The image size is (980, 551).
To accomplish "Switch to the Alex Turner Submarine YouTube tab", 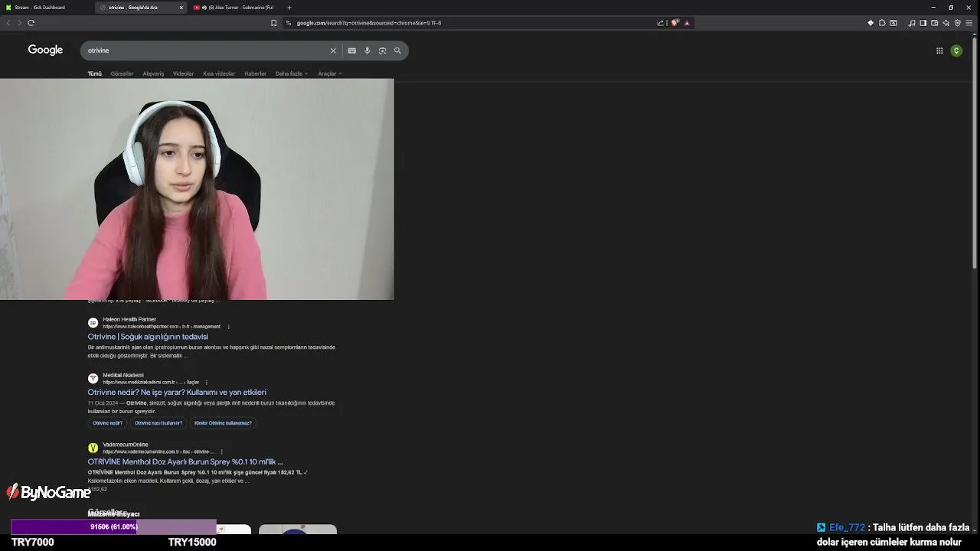I will [x=234, y=8].
